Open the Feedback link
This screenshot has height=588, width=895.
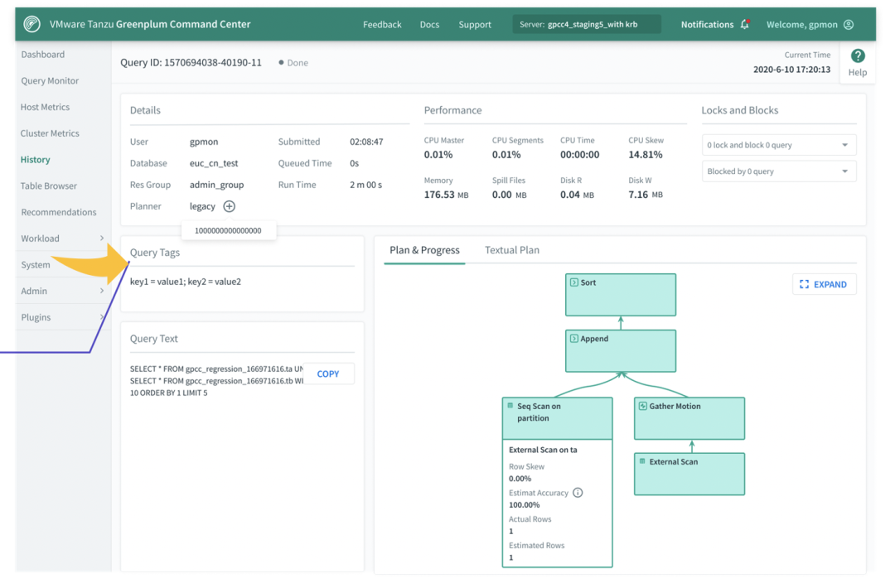click(382, 25)
